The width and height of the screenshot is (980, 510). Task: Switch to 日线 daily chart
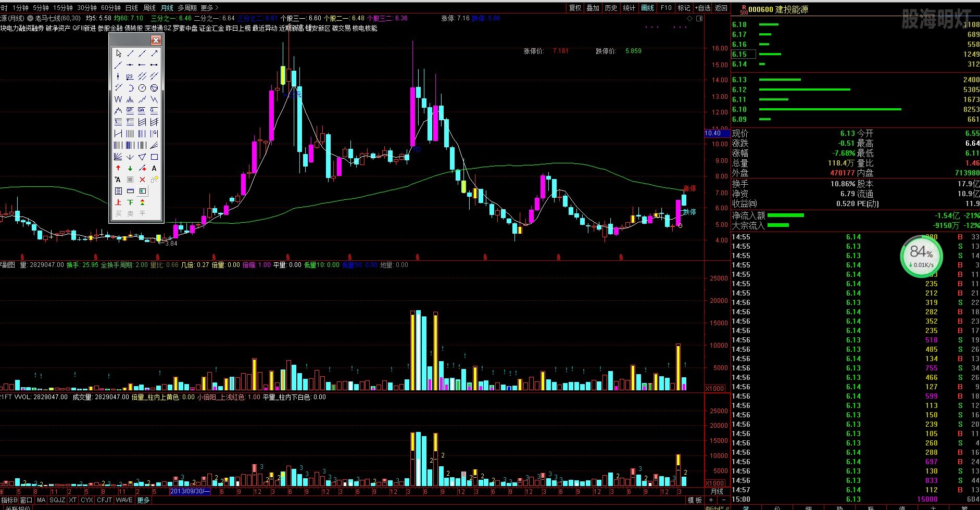(132, 8)
